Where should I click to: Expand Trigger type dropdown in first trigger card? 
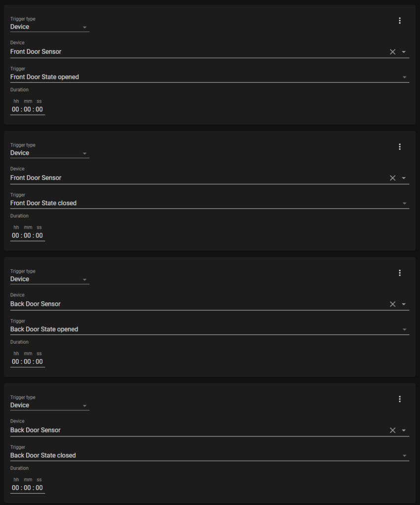(50, 24)
